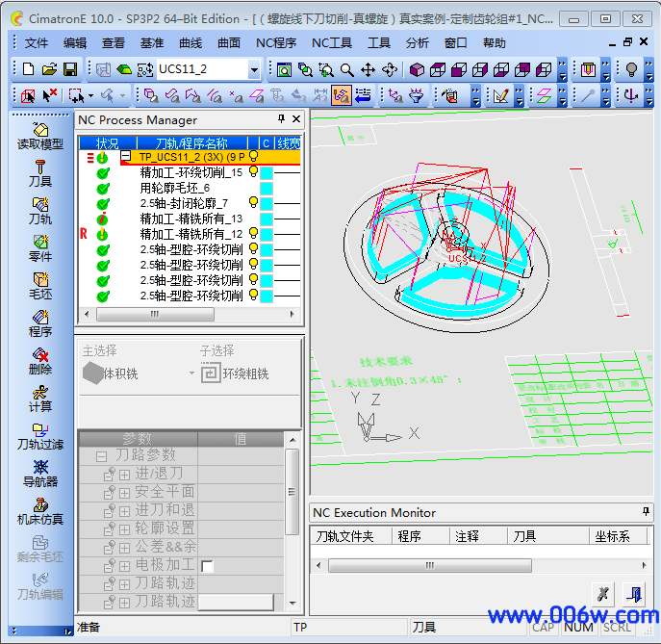Collapse the 刀路参数 parameter group

click(x=101, y=456)
